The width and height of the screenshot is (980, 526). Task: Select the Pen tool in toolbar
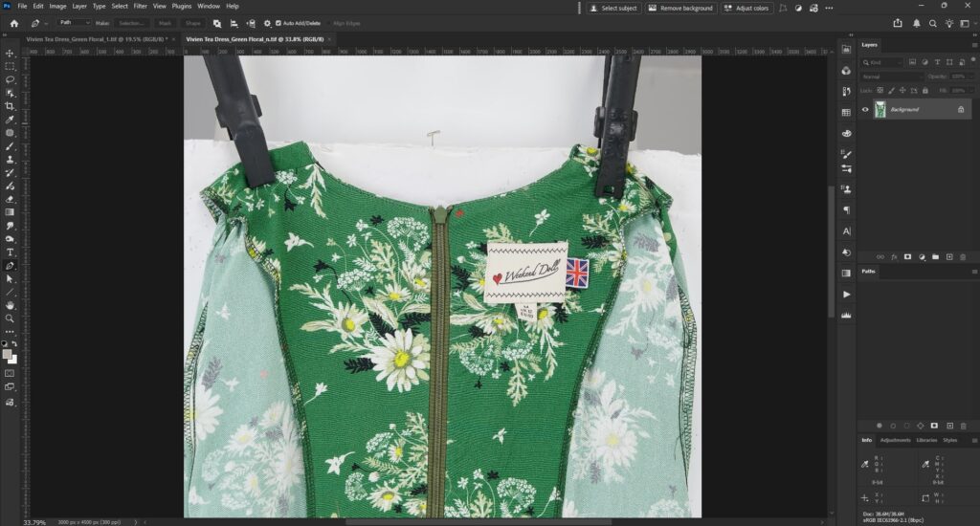tap(10, 266)
